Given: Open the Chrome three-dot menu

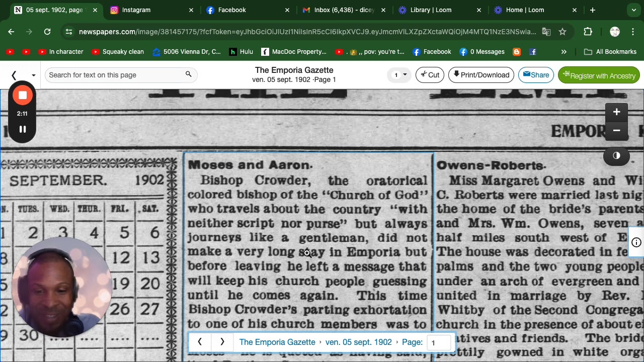Looking at the screenshot, I should click(633, 32).
